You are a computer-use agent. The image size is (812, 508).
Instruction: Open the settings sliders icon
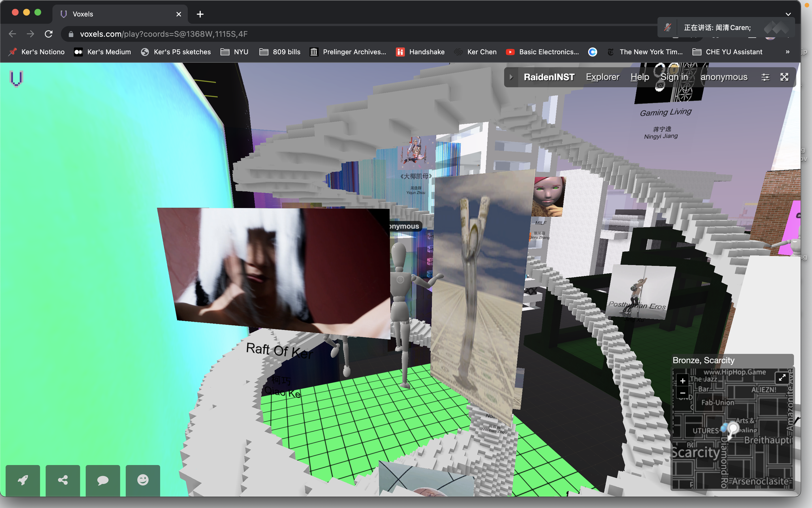[x=765, y=77]
